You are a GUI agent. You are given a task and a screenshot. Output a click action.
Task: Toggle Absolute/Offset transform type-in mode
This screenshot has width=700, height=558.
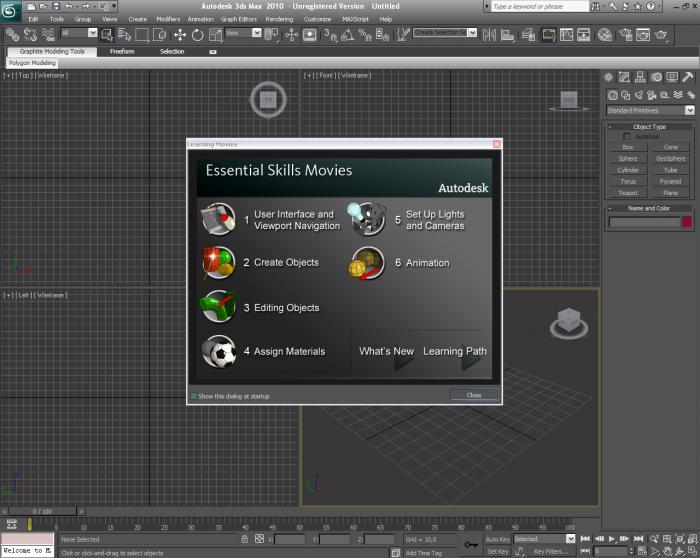click(x=259, y=539)
